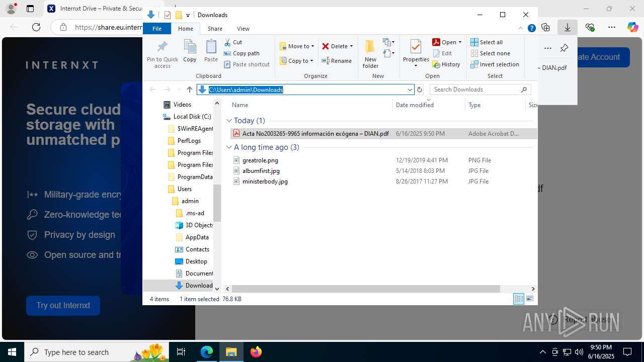Select Cut in Clipboard group
Viewport: 644px width, 362px height.
click(x=233, y=42)
